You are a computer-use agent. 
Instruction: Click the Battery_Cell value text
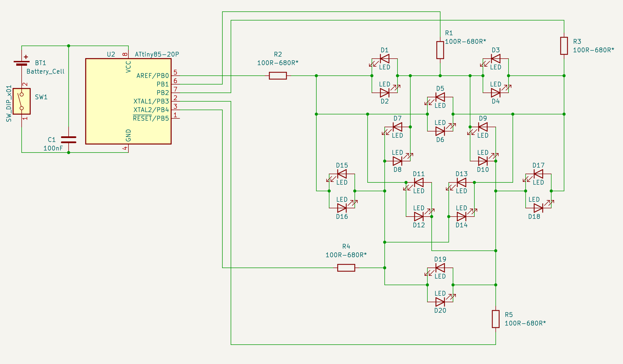coord(46,71)
